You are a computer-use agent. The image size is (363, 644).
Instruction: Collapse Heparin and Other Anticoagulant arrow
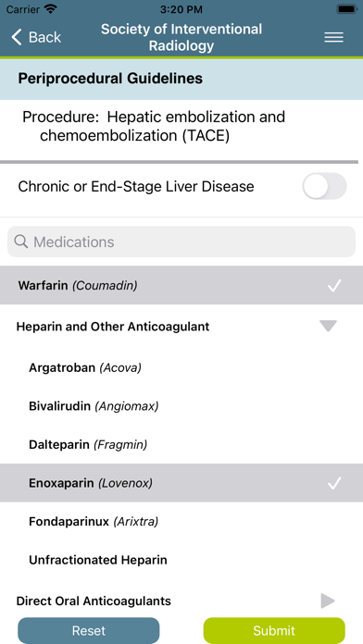click(x=328, y=326)
